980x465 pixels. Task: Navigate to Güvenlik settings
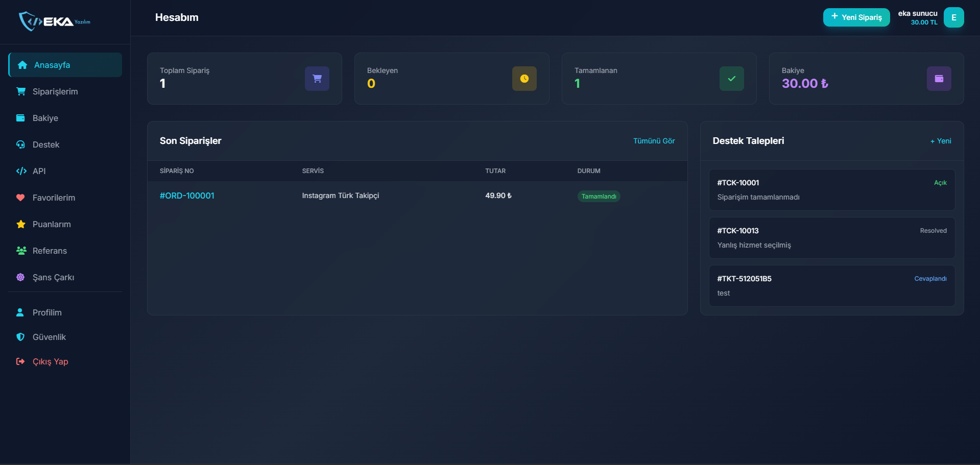(x=49, y=337)
